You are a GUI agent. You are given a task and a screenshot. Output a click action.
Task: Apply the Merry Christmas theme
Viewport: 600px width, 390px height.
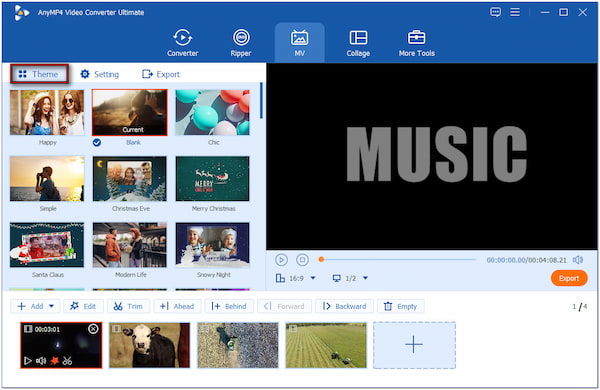[x=212, y=178]
